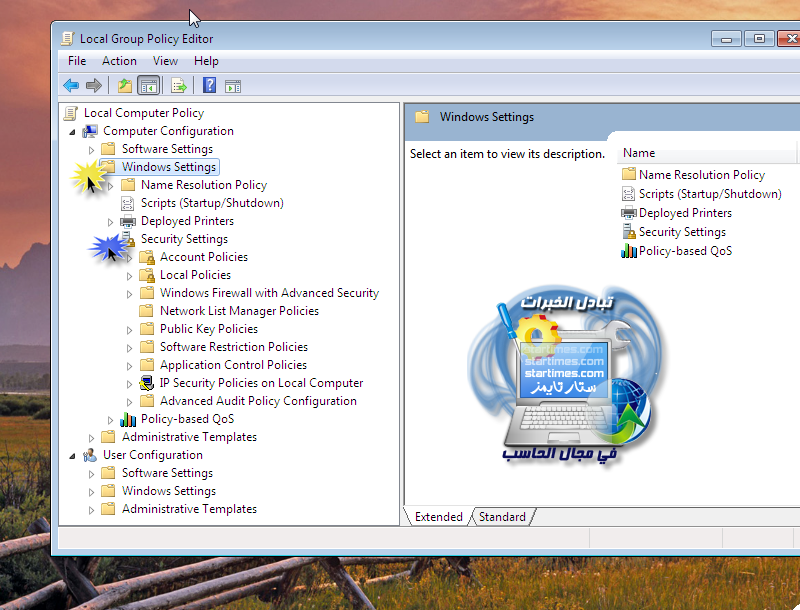Open Help using the toolbar question-mark icon

(x=209, y=86)
